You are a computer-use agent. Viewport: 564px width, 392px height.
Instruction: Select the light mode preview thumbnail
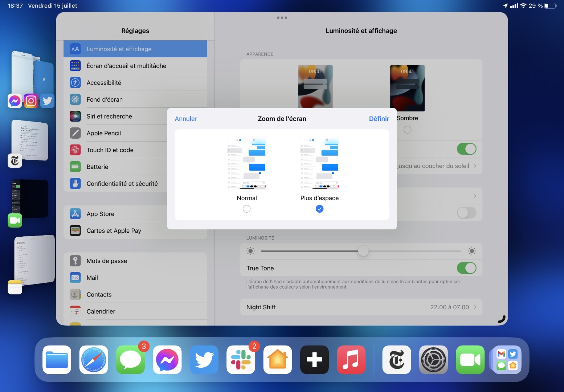tap(315, 87)
